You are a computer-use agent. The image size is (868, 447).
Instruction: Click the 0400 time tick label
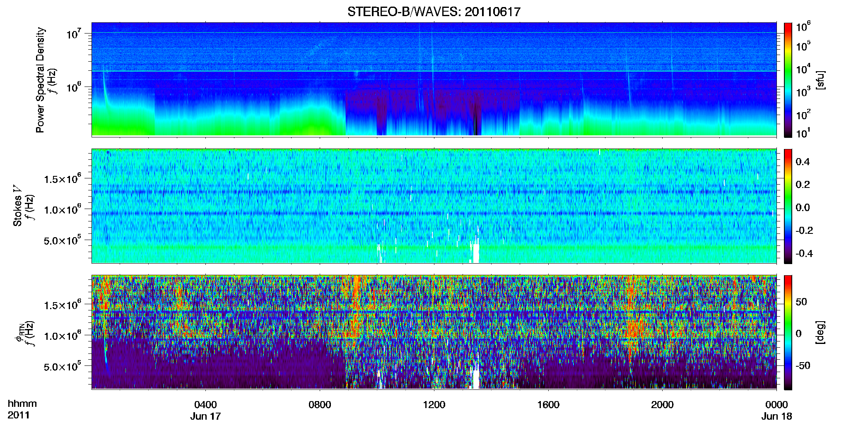[205, 405]
